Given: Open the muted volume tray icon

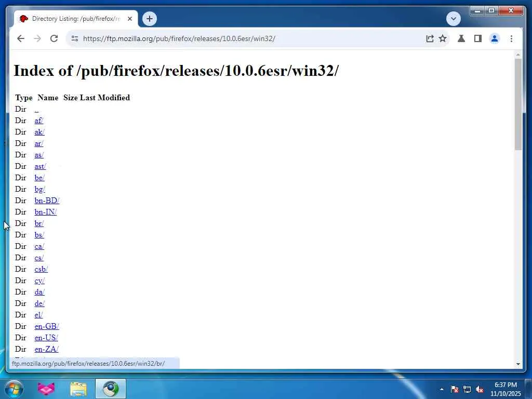Looking at the screenshot, I should tap(480, 389).
